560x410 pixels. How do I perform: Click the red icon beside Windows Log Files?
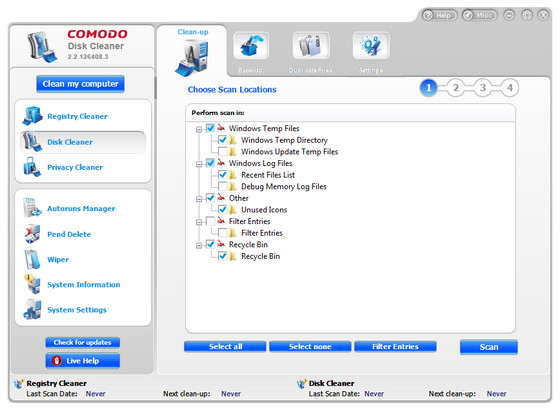pyautogui.click(x=221, y=162)
